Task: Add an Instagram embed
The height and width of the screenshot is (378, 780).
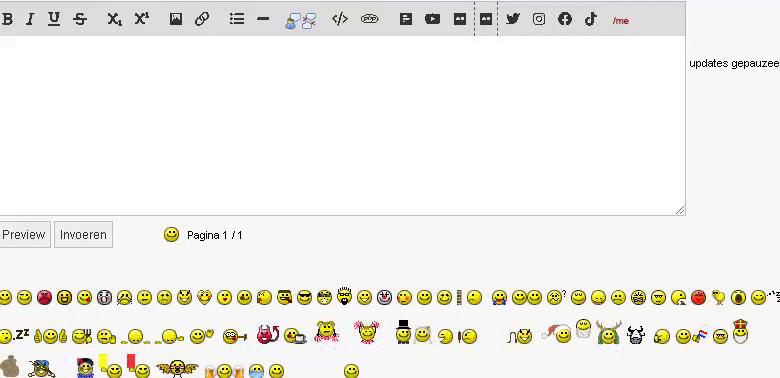Action: [539, 19]
